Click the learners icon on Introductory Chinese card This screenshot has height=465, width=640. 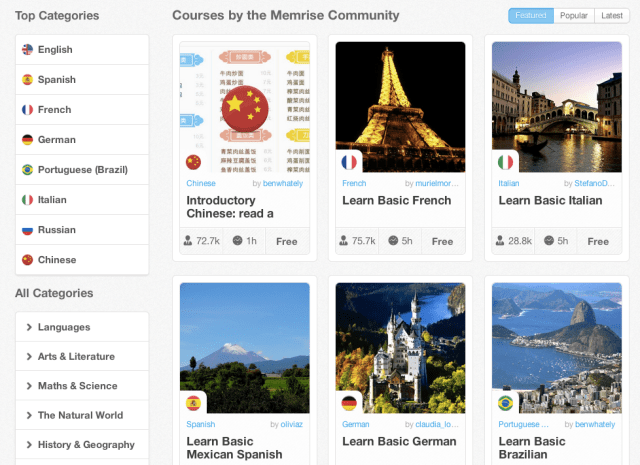click(188, 240)
